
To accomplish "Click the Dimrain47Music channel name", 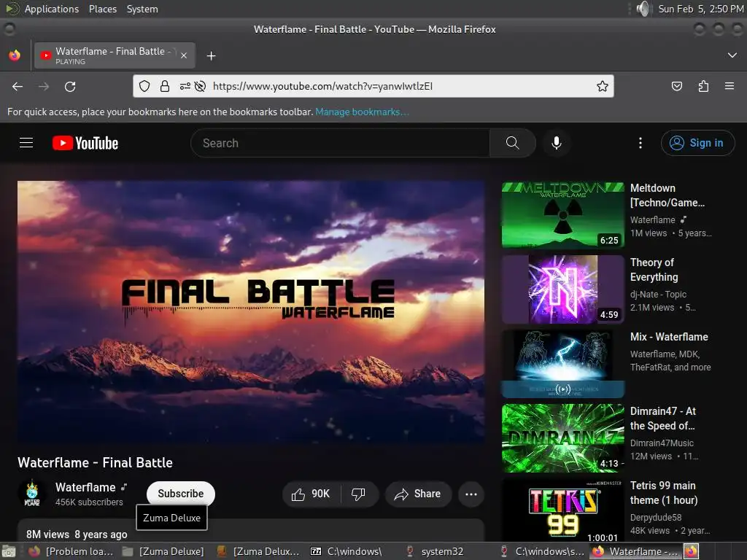I will pyautogui.click(x=662, y=443).
